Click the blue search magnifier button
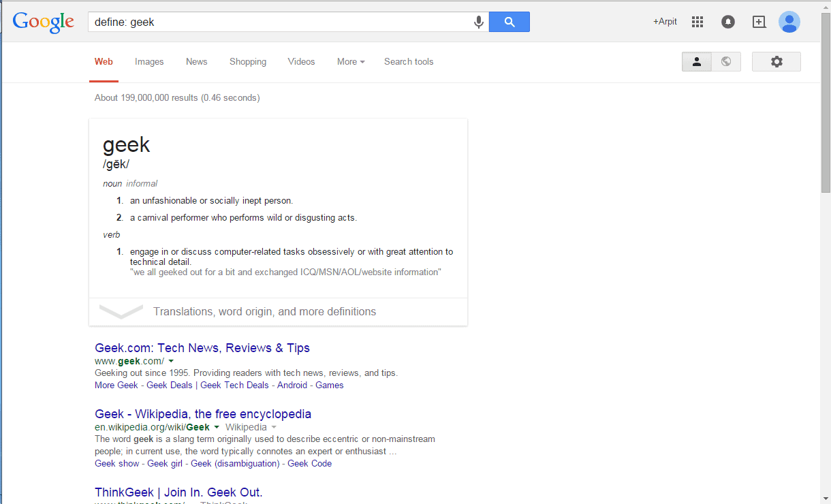The height and width of the screenshot is (504, 831). 509,21
